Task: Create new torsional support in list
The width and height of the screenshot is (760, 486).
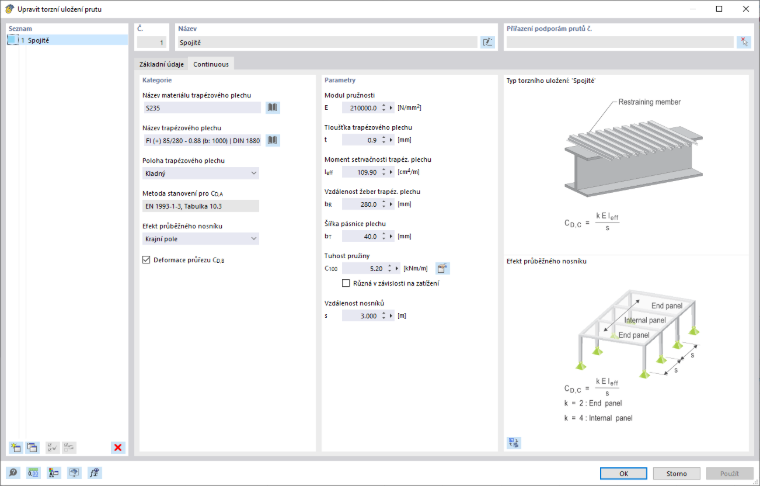Action: [16, 447]
